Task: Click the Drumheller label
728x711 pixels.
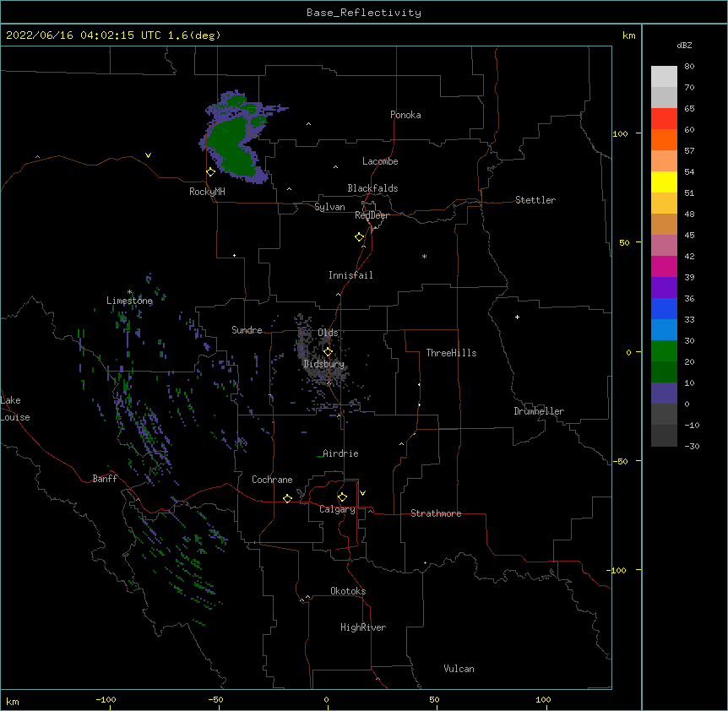Action: 539,411
